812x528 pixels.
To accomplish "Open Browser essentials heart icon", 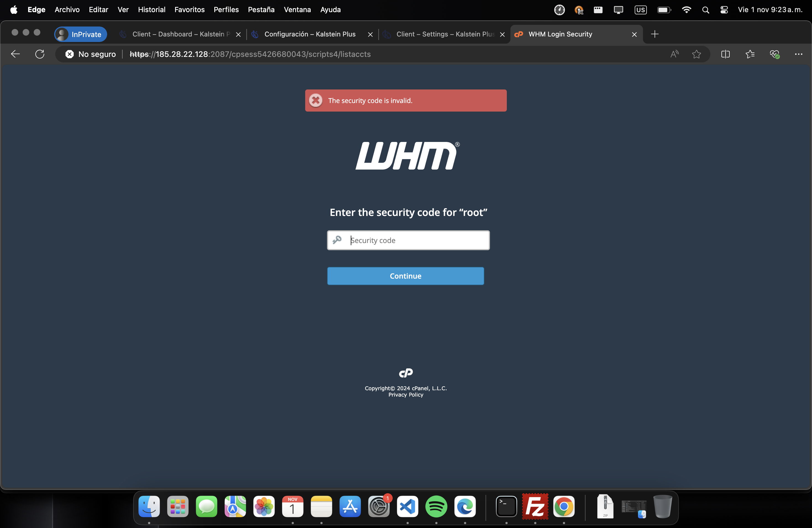I will pyautogui.click(x=774, y=54).
